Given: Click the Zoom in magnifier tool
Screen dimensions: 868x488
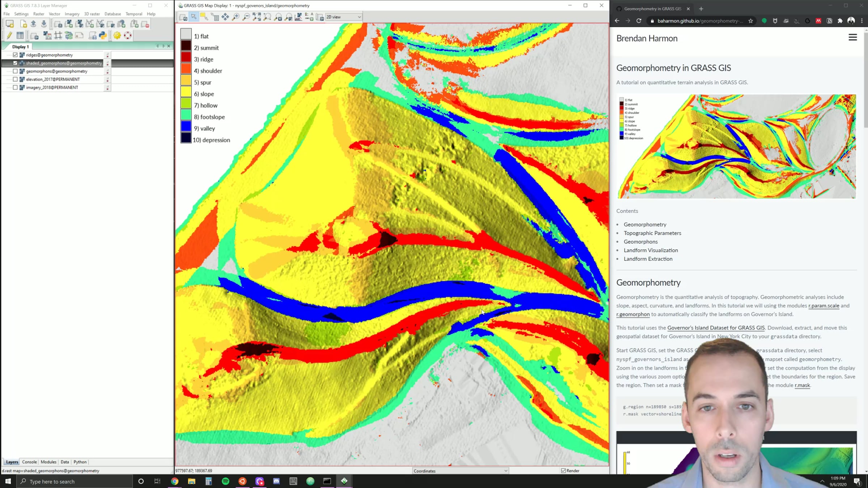Looking at the screenshot, I should pos(235,17).
